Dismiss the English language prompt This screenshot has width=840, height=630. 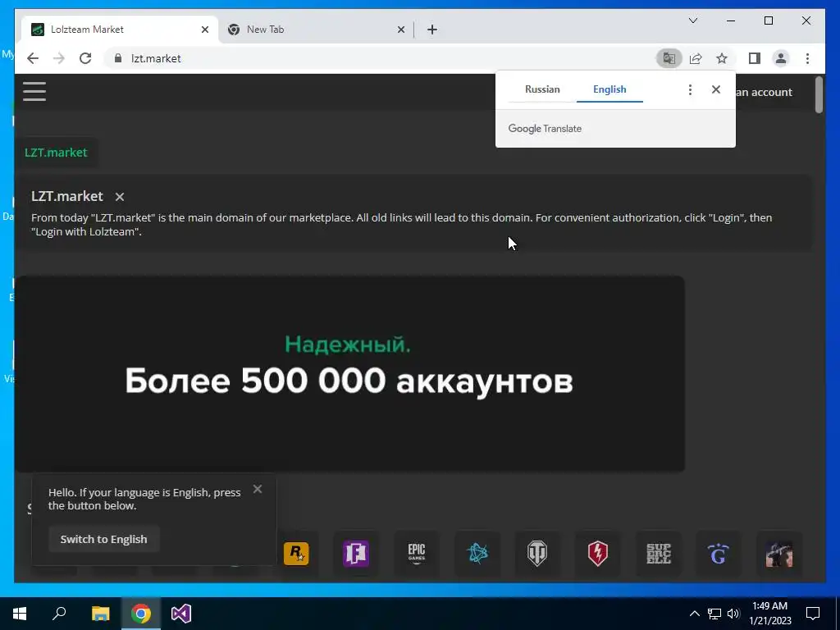click(x=258, y=489)
